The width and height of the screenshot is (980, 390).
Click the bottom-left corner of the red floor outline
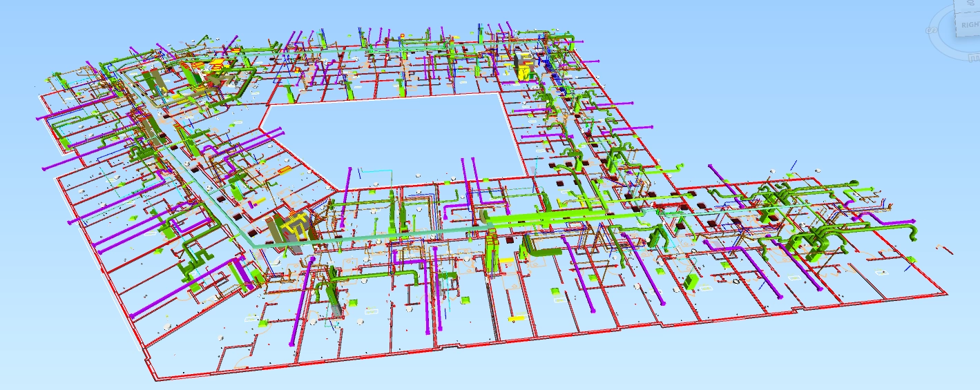pyautogui.click(x=153, y=379)
